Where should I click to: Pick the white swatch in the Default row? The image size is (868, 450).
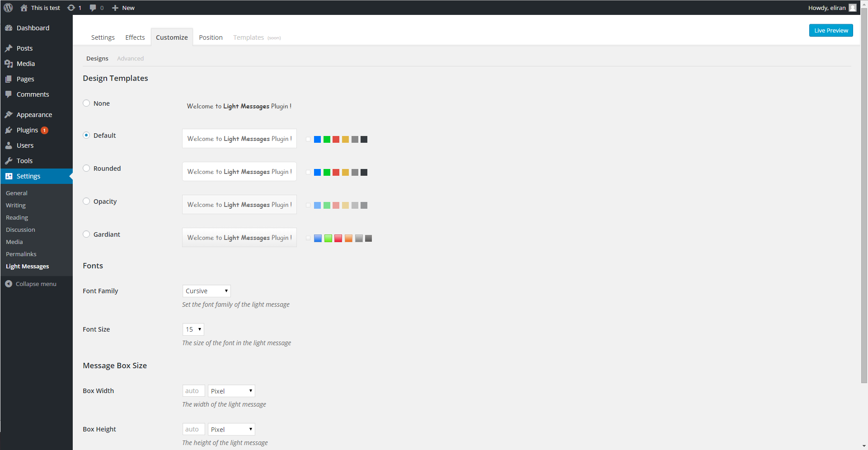click(308, 139)
